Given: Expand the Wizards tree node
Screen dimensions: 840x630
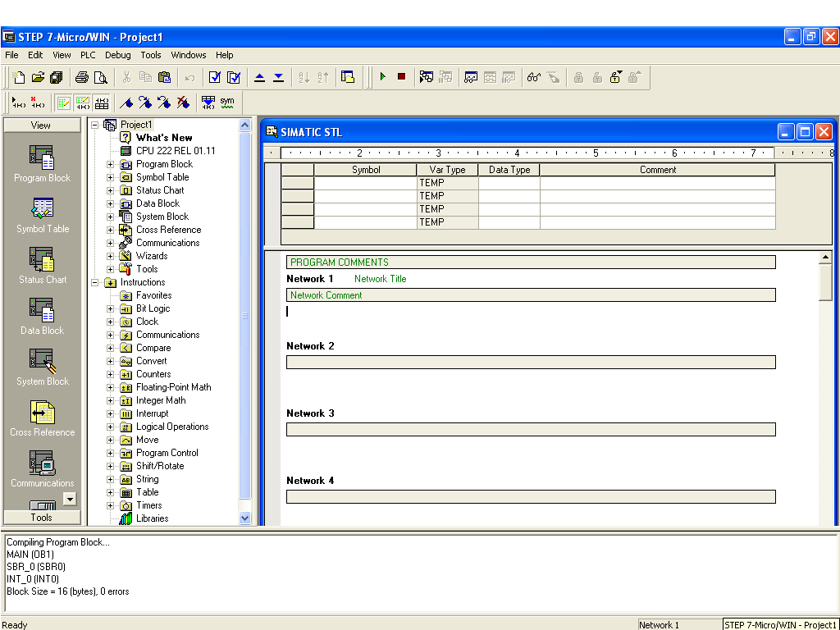Looking at the screenshot, I should [x=111, y=256].
